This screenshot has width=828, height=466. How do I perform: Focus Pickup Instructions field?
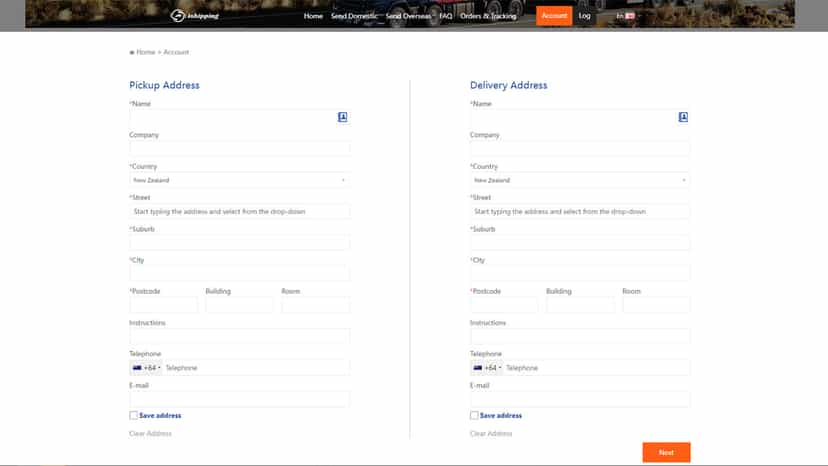click(239, 337)
